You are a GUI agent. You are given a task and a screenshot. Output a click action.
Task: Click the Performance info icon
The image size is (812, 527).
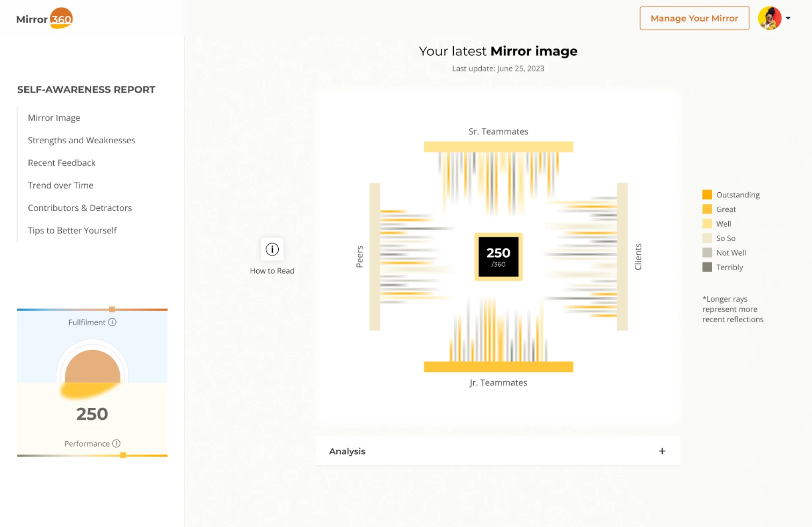pos(116,443)
